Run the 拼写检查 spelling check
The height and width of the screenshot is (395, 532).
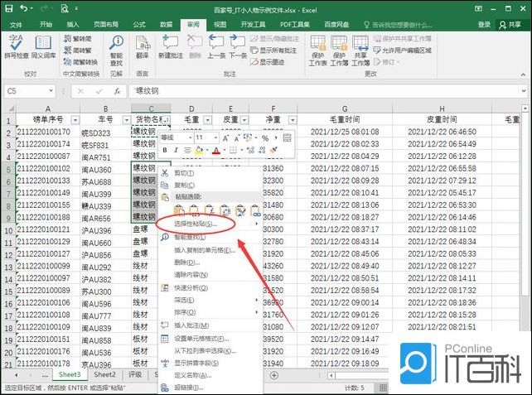(16, 47)
